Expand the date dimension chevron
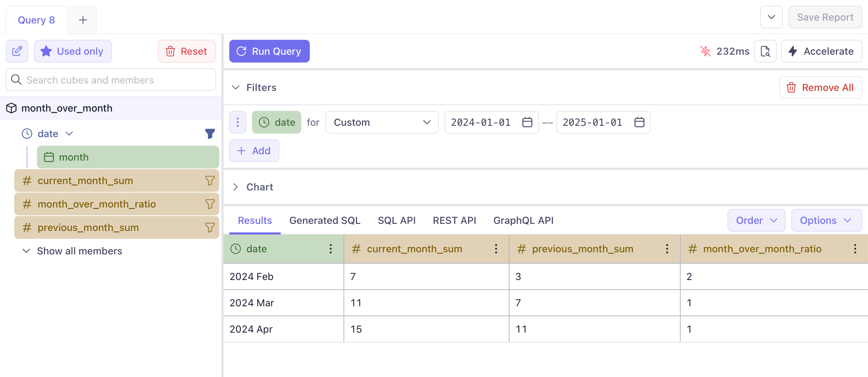 point(70,134)
